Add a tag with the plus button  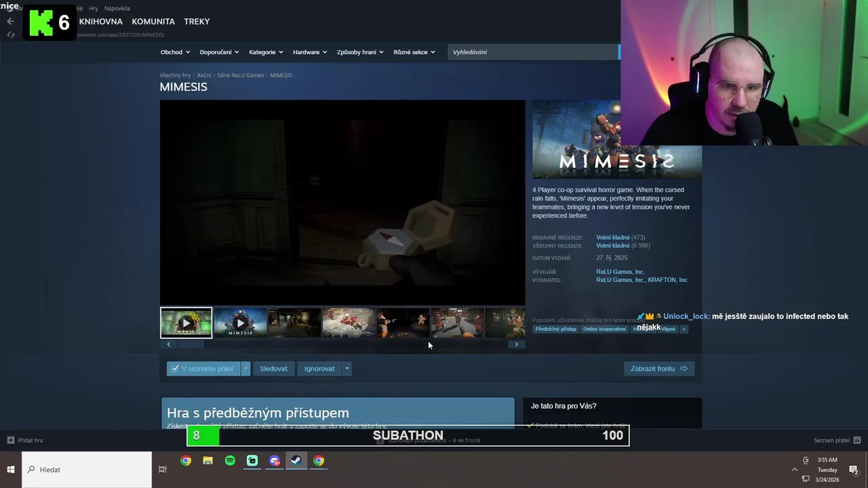(x=684, y=329)
